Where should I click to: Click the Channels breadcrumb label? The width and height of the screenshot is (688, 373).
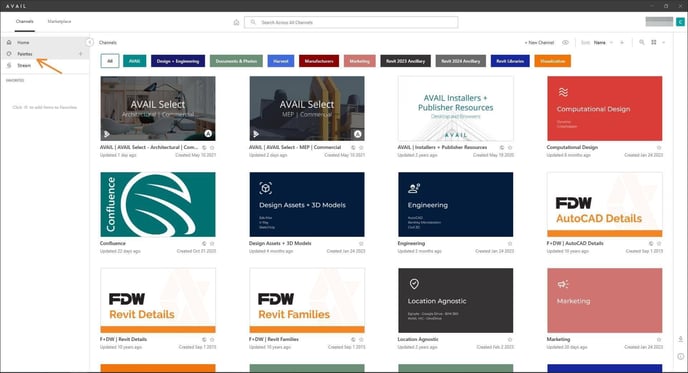pyautogui.click(x=108, y=43)
